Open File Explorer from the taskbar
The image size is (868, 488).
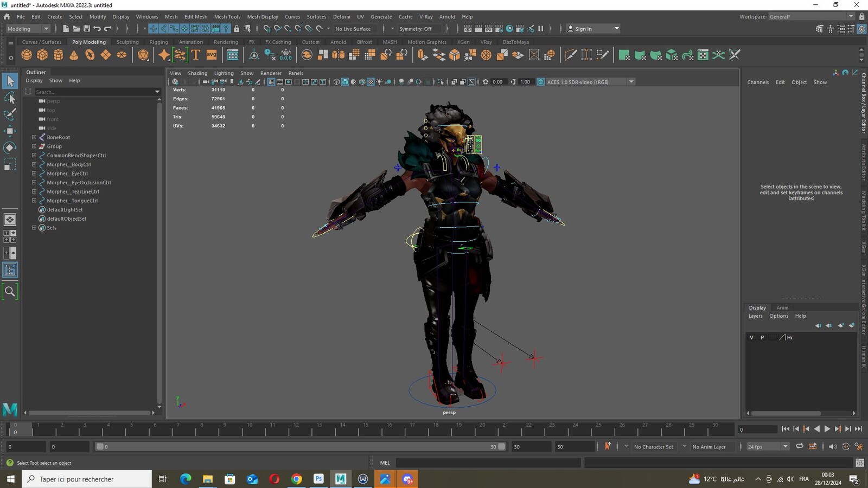point(208,479)
